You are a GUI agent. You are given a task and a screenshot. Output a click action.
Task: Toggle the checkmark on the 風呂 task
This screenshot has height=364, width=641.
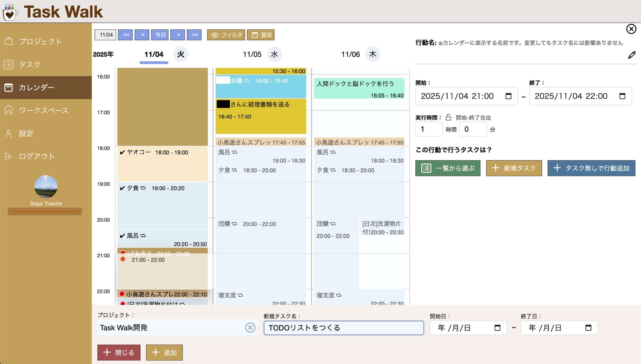(x=122, y=235)
